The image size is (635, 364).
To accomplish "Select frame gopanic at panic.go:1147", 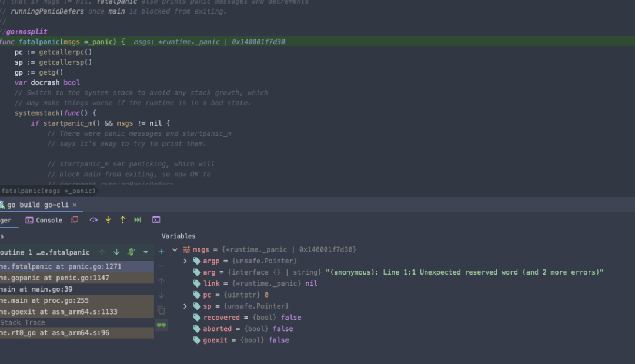I will pyautogui.click(x=77, y=278).
